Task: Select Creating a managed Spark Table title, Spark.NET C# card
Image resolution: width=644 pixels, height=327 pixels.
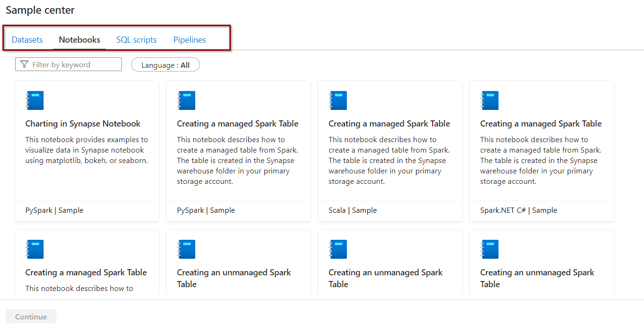Action: [541, 124]
